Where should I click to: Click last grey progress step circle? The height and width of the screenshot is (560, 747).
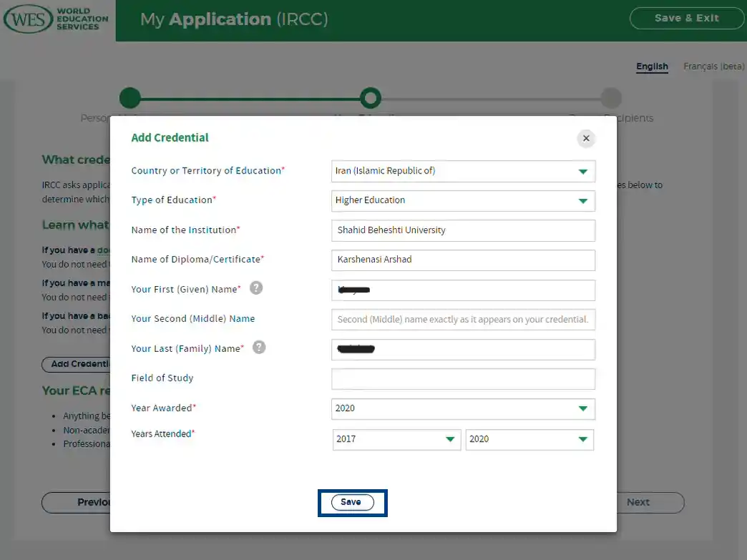(x=611, y=98)
